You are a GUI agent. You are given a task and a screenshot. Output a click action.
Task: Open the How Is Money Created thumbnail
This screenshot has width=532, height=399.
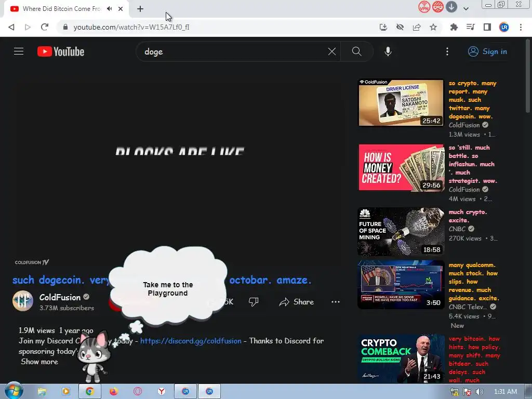pyautogui.click(x=401, y=168)
